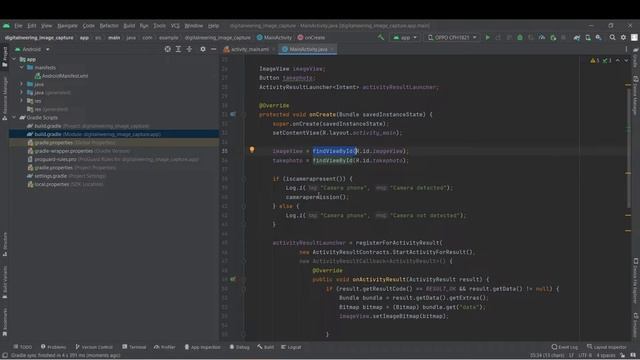Click the Make Project hammer icon
640x360 pixels.
(381, 38)
